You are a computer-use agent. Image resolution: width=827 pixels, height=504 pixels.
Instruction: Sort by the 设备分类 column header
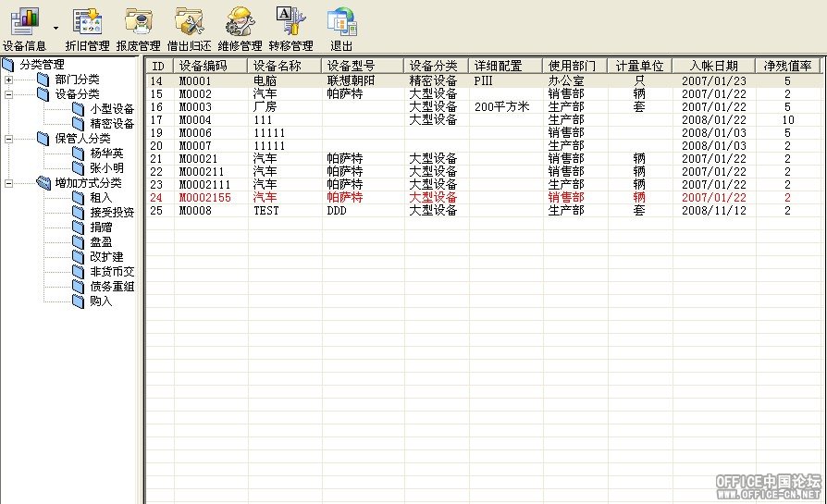tap(437, 66)
